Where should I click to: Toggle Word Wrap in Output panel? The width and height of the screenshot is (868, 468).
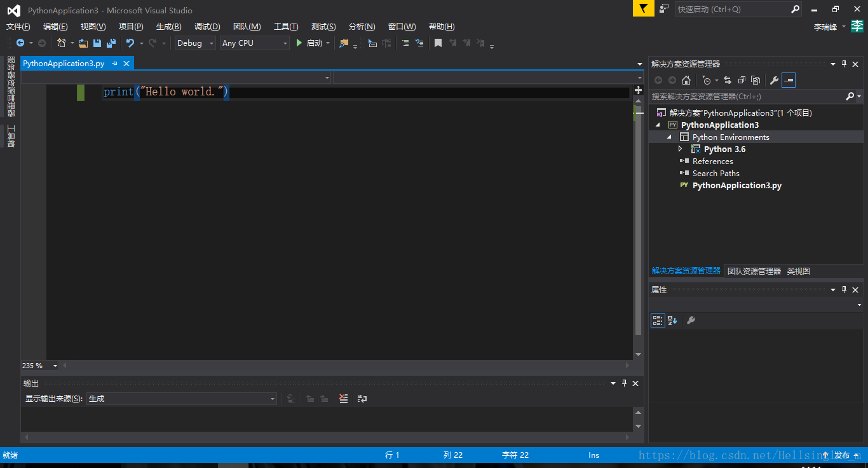(362, 399)
